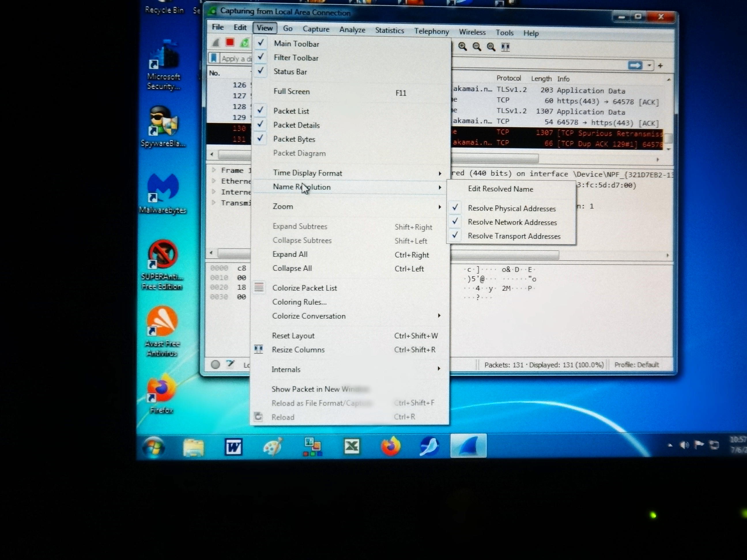Click the Windows Start orb

click(154, 447)
